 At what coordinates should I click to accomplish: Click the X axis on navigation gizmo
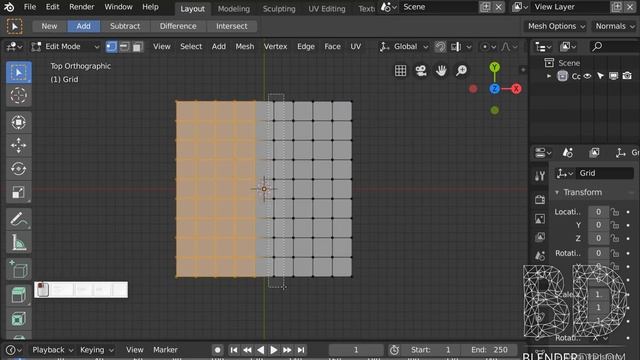(516, 89)
